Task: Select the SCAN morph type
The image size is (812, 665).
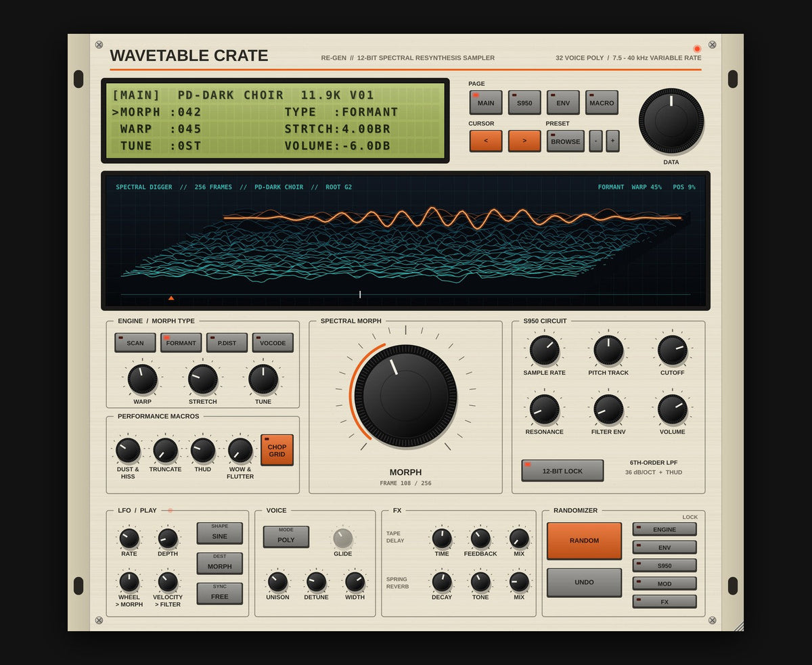Action: click(x=135, y=342)
